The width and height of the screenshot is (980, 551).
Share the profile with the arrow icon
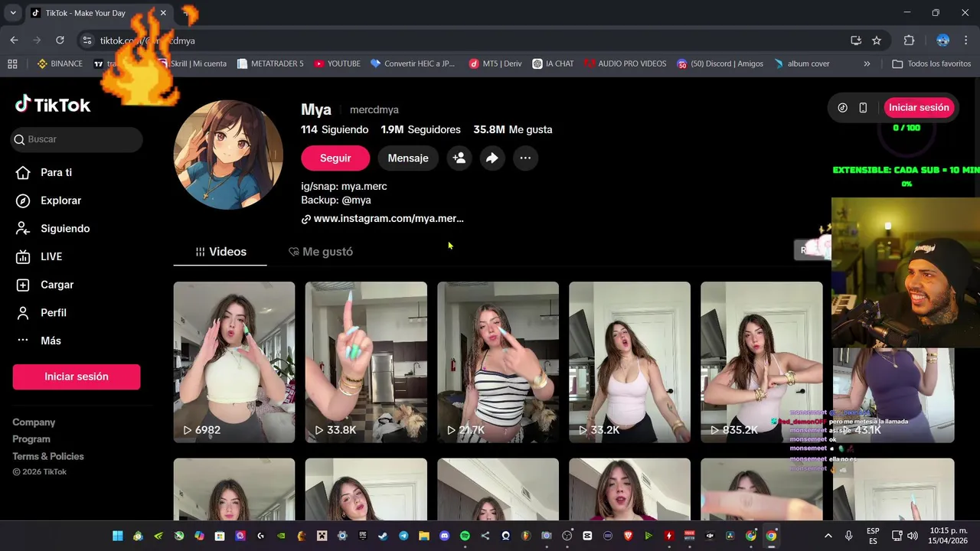click(x=492, y=158)
